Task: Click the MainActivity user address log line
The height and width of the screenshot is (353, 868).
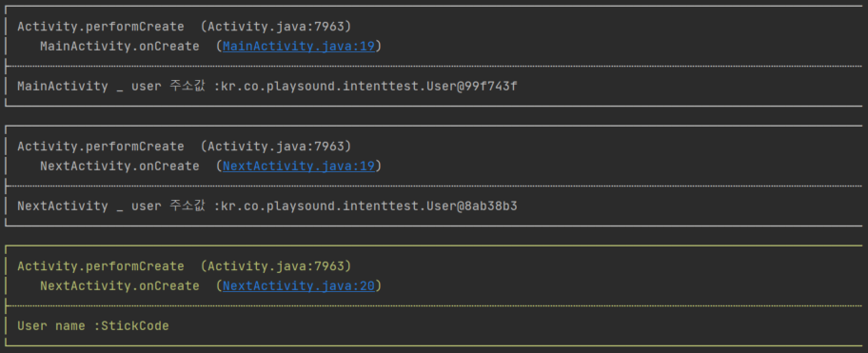Action: (267, 87)
